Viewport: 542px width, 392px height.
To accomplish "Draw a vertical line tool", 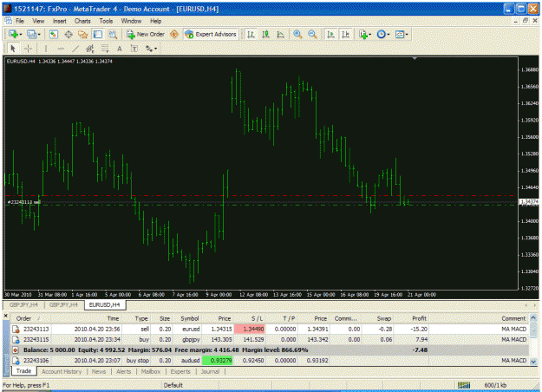I will point(46,49).
